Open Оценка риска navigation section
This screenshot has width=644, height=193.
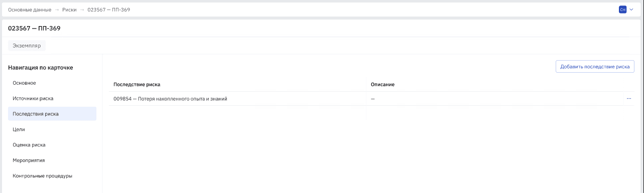tap(52, 145)
